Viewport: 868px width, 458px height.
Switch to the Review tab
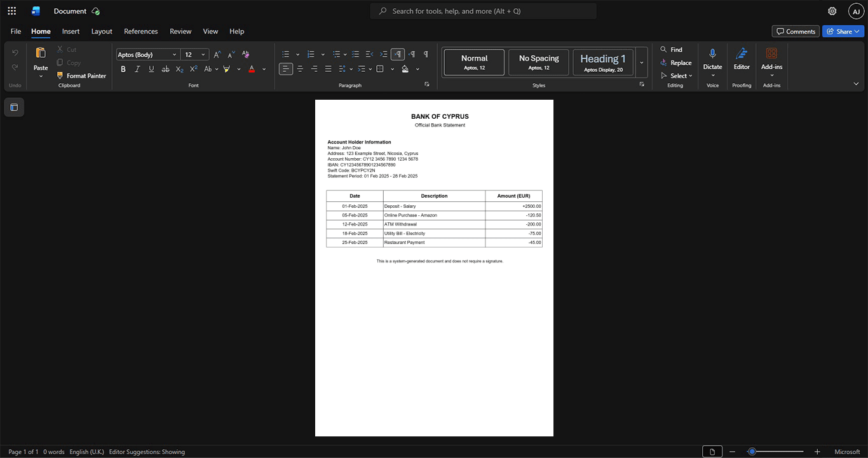coord(180,31)
